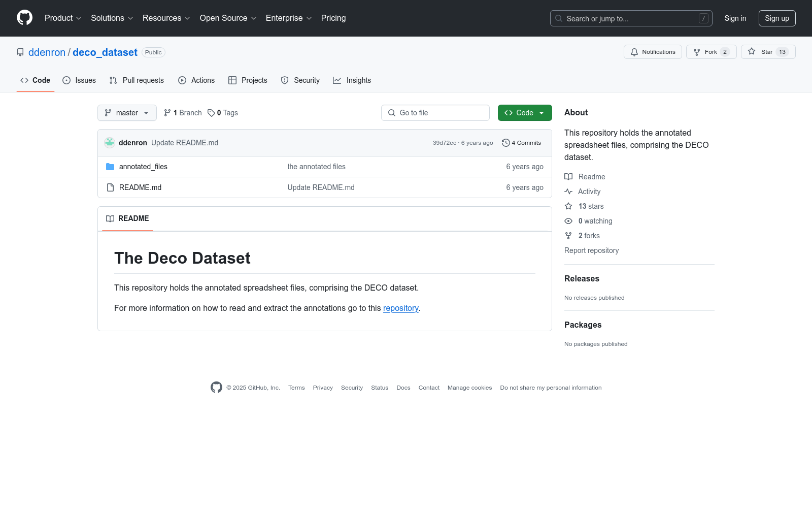The height and width of the screenshot is (508, 812).
Task: Open the Security tab
Action: coord(300,80)
